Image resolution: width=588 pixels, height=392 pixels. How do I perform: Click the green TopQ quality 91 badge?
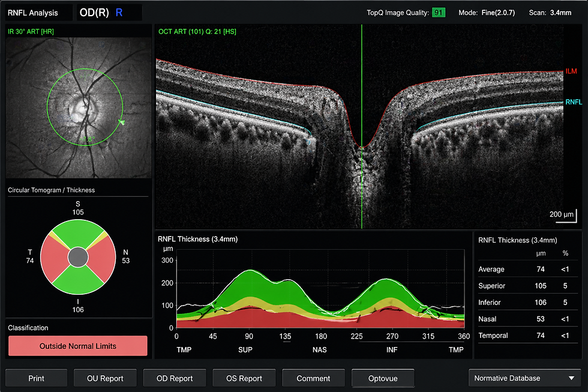(x=439, y=13)
